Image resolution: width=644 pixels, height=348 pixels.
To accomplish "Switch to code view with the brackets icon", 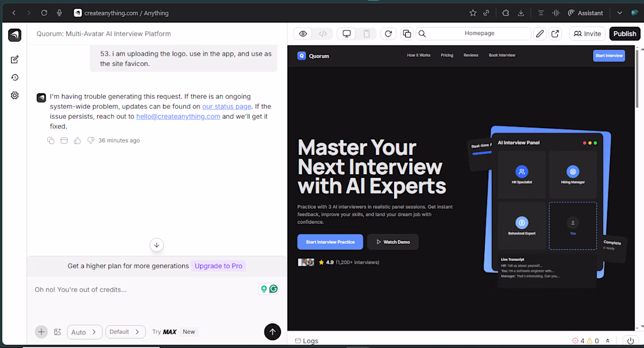I will click(323, 34).
